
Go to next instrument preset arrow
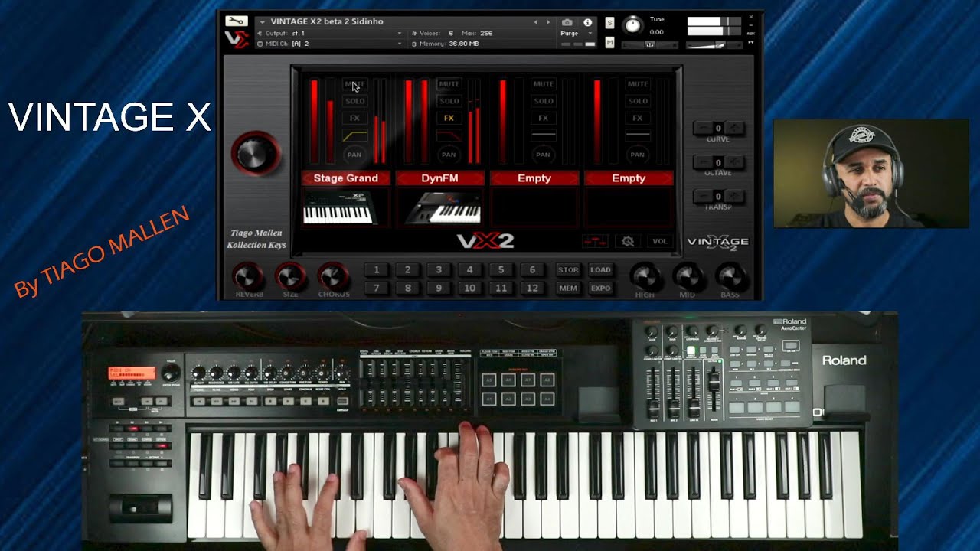pyautogui.click(x=547, y=22)
